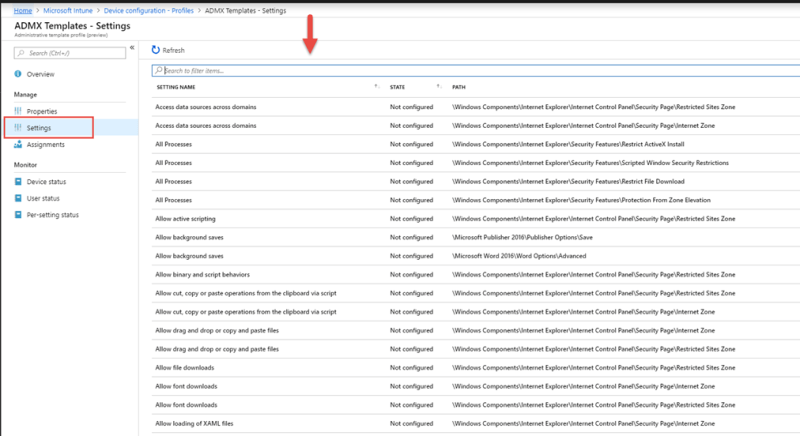Collapse the sidebar with double-chevron button

[132, 47]
